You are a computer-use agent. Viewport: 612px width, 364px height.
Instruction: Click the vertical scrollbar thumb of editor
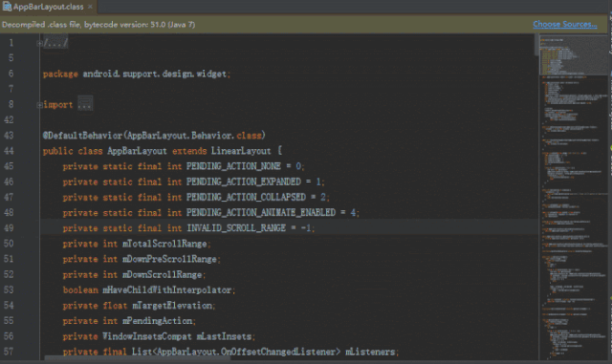(x=536, y=44)
